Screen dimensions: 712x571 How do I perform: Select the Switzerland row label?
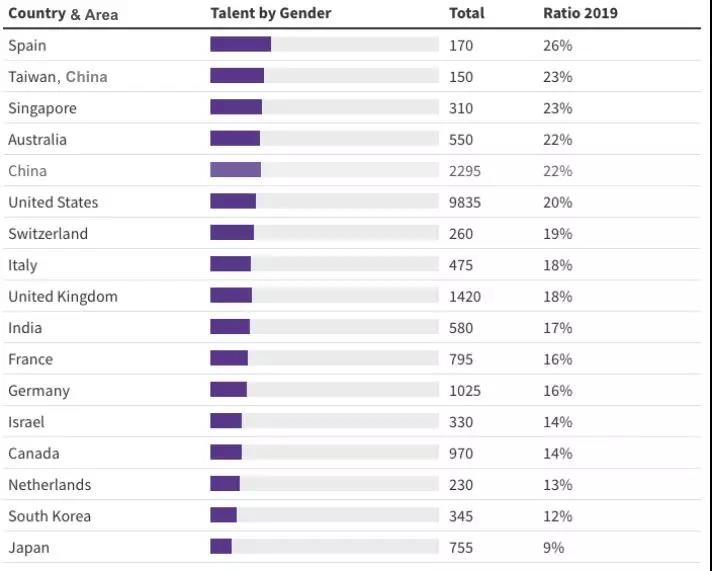48,233
